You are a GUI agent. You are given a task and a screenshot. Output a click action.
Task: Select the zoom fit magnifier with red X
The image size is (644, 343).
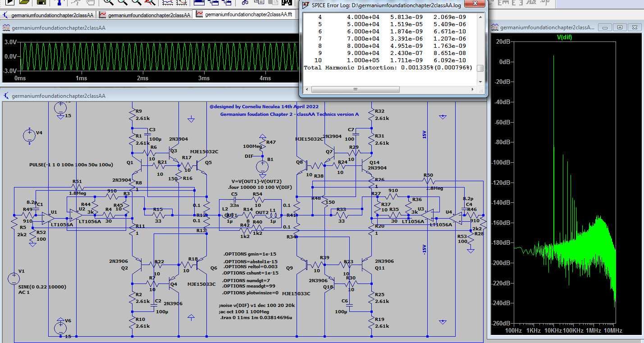point(150,2)
